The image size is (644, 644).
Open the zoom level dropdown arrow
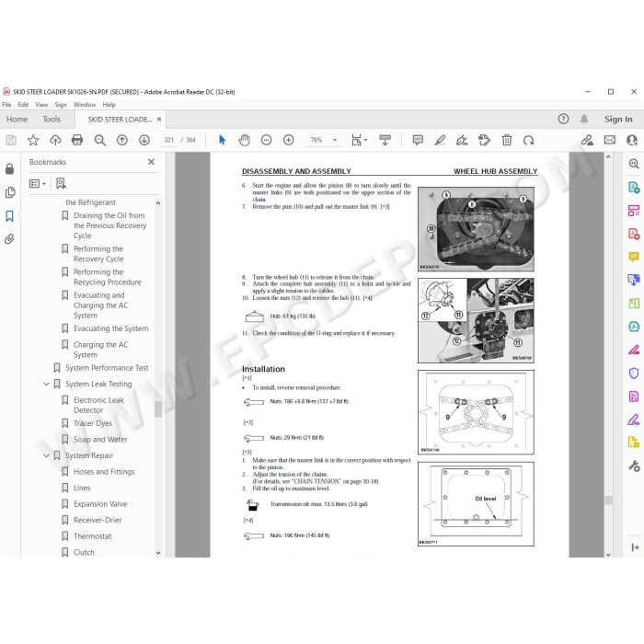pyautogui.click(x=335, y=140)
